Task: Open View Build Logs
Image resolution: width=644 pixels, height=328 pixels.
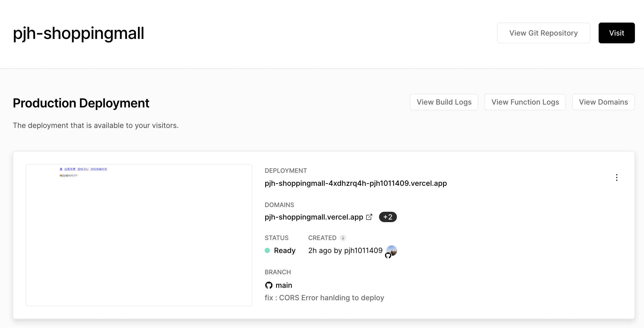Action: point(444,102)
